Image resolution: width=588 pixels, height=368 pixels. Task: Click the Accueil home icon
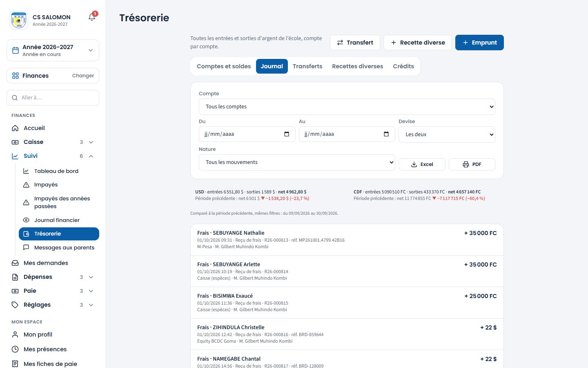(x=15, y=128)
